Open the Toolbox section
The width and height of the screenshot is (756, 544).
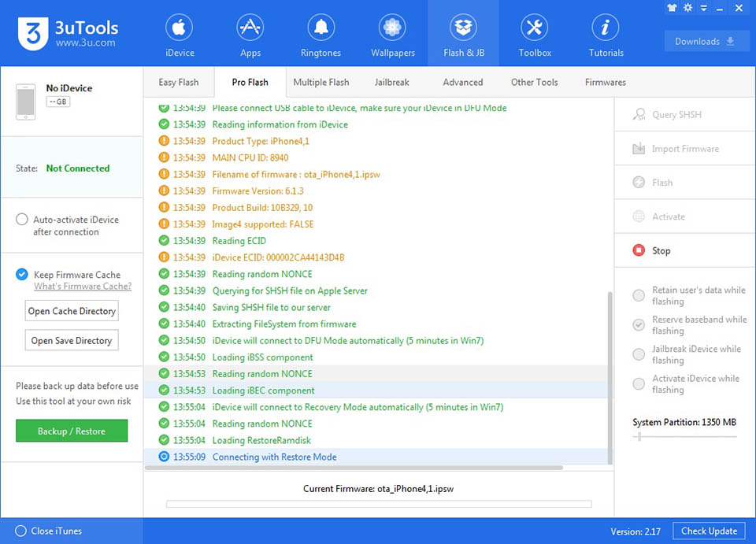click(535, 35)
